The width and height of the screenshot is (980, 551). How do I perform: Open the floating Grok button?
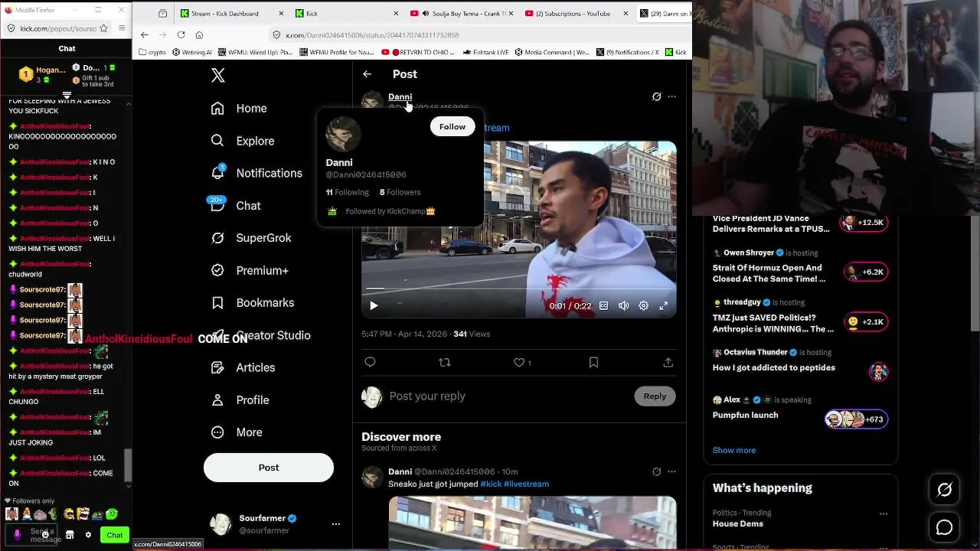point(944,490)
